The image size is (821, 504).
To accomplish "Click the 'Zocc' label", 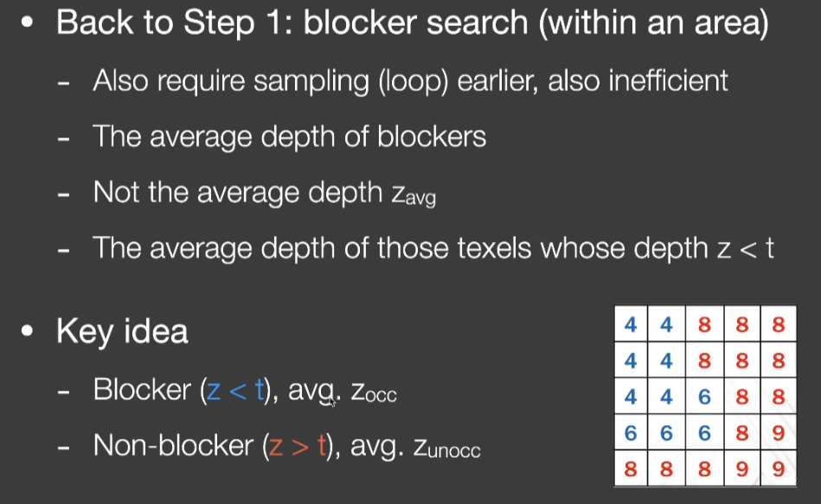I will (x=374, y=392).
